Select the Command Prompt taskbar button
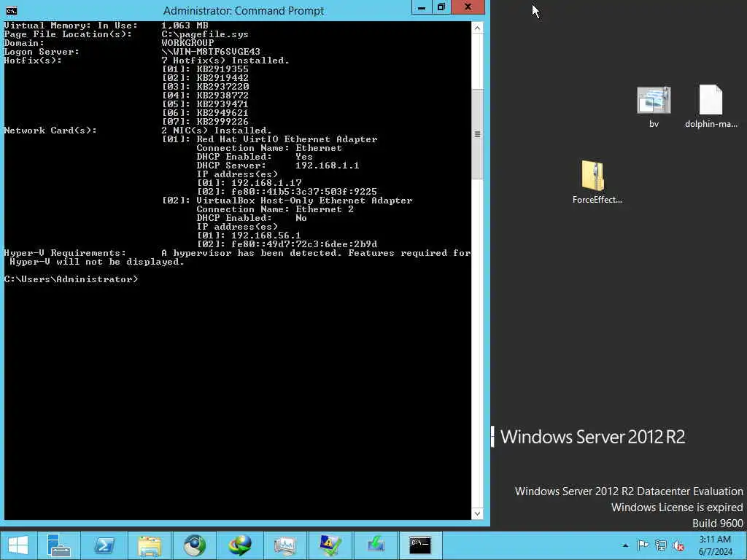Screen dimensions: 747x560 pyautogui.click(x=420, y=545)
